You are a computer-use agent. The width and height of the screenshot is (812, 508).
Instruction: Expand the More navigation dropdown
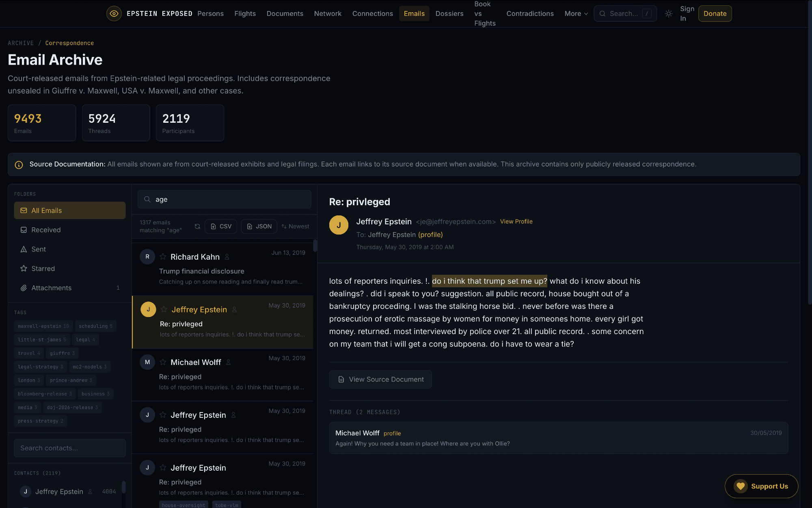[576, 14]
